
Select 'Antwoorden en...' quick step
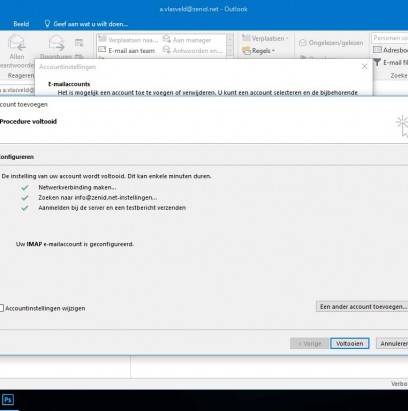coord(193,51)
